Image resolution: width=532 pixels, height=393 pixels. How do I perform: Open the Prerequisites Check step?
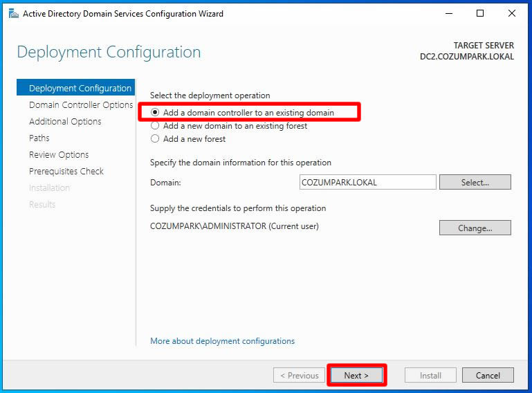coord(66,172)
